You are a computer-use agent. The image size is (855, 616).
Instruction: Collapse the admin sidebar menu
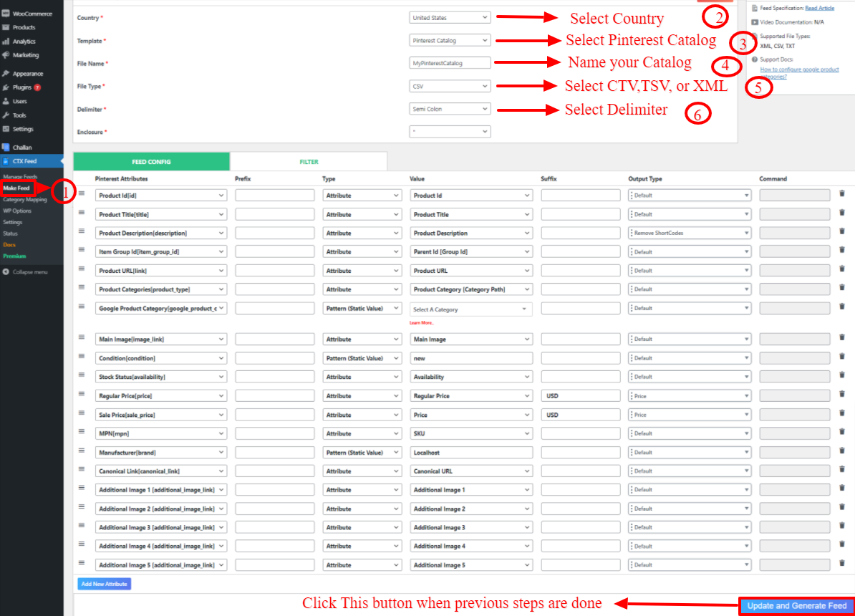[x=26, y=271]
